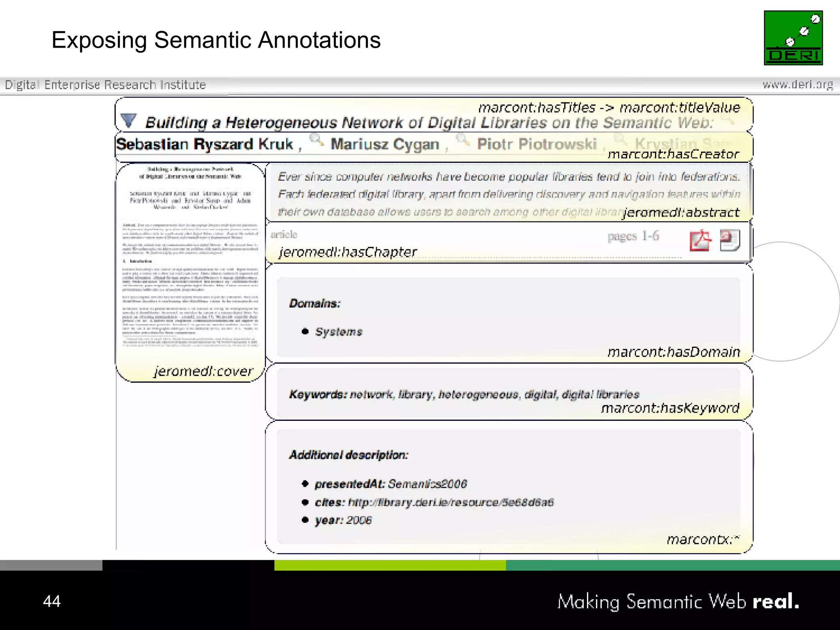Click the Digital Enterprise Research Institute text
The width and height of the screenshot is (840, 630).
pos(105,84)
